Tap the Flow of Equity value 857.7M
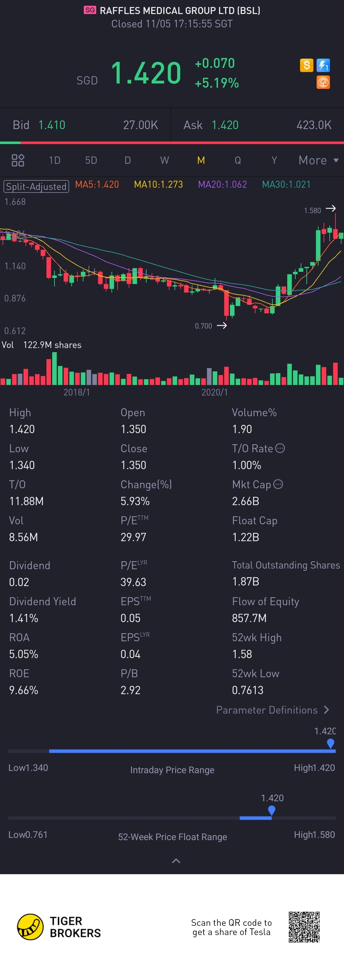This screenshot has width=344, height=980. (249, 618)
